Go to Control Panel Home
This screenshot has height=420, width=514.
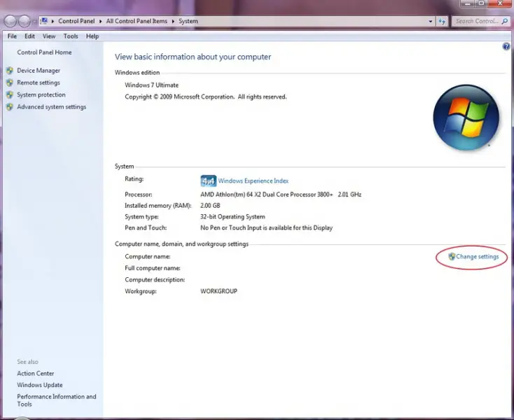coord(44,52)
